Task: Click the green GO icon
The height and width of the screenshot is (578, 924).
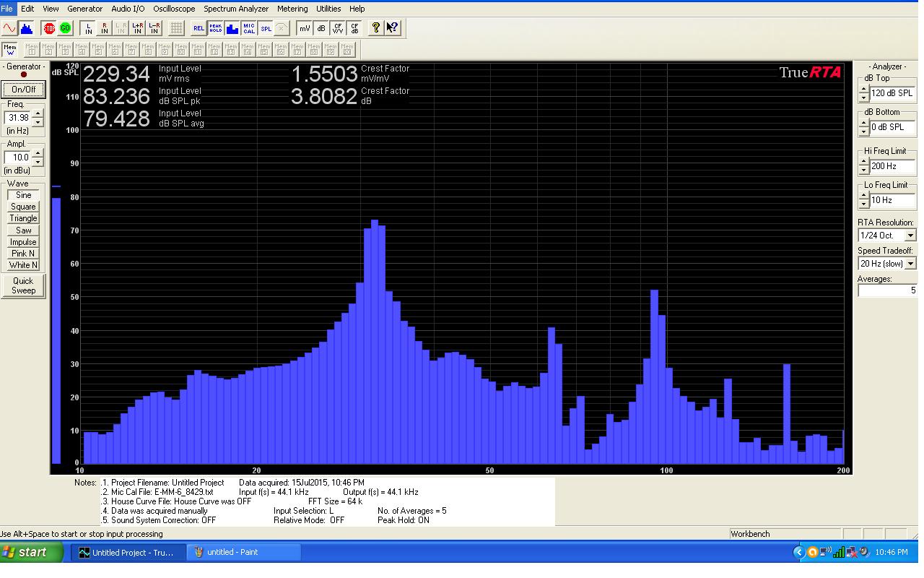Action: tap(65, 28)
